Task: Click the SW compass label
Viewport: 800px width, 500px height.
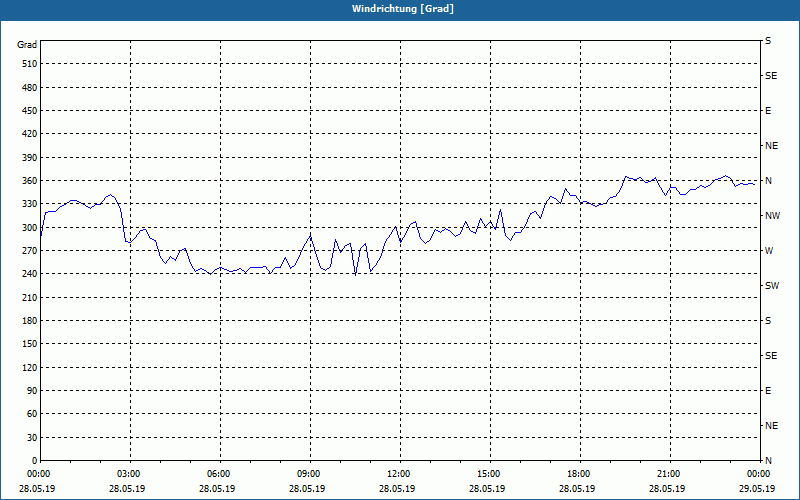Action: pos(772,286)
